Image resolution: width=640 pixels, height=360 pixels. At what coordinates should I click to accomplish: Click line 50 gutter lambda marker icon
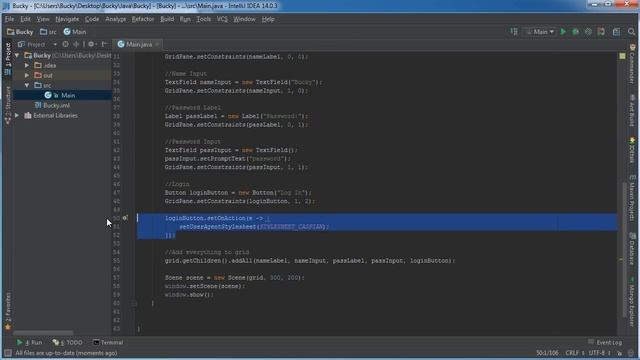point(125,218)
